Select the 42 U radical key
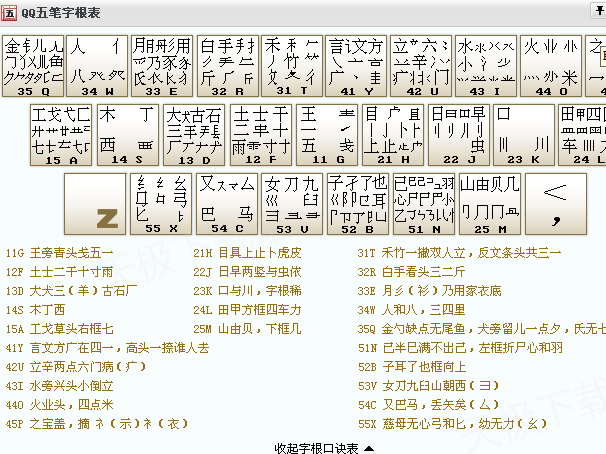Screen dimensions: 606x454 (x=421, y=66)
